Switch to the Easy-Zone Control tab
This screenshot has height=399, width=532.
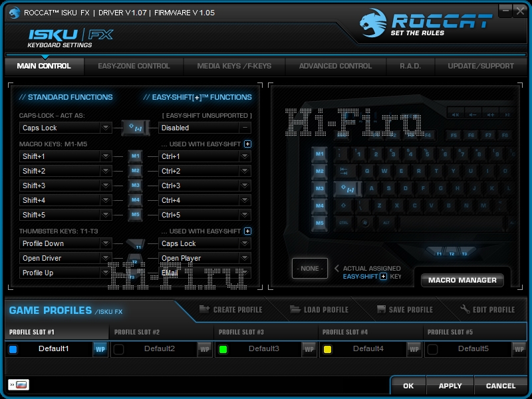[134, 66]
